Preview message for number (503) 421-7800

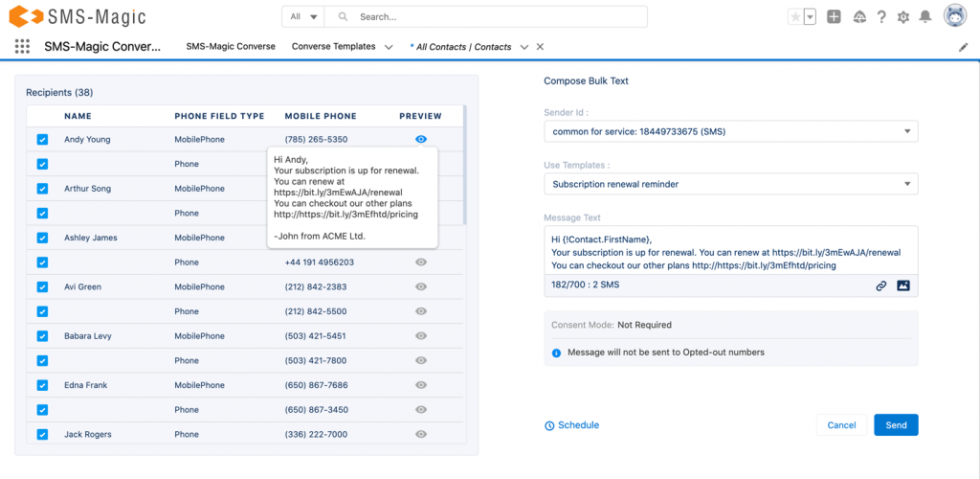click(x=421, y=360)
